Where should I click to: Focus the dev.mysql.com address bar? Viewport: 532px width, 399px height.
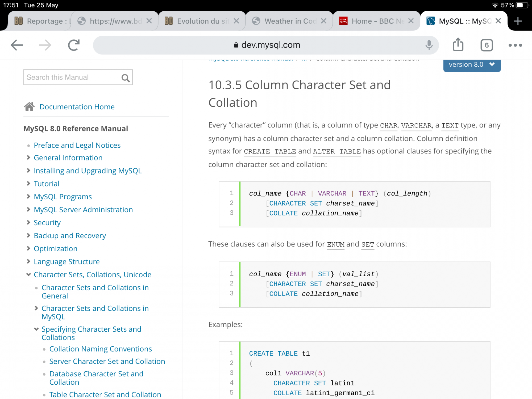click(266, 45)
